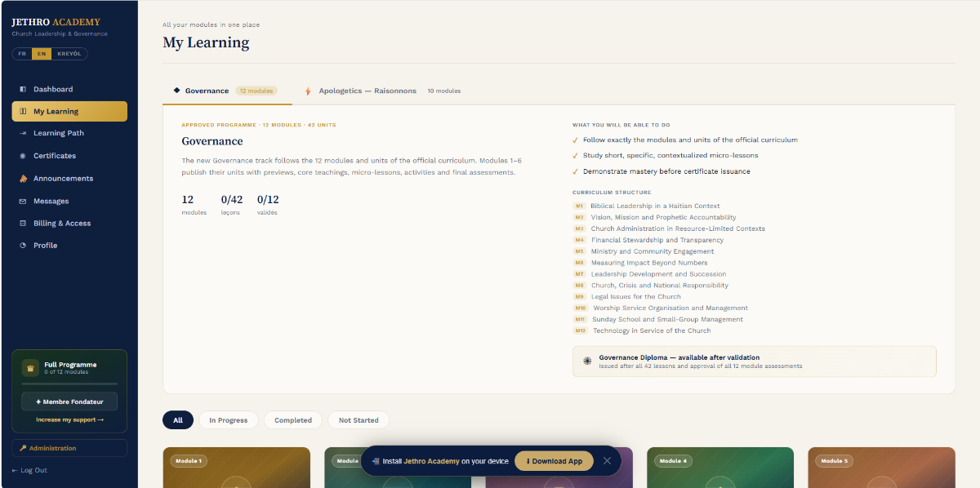
Task: Click the Membre Fondateur button
Action: tap(69, 401)
